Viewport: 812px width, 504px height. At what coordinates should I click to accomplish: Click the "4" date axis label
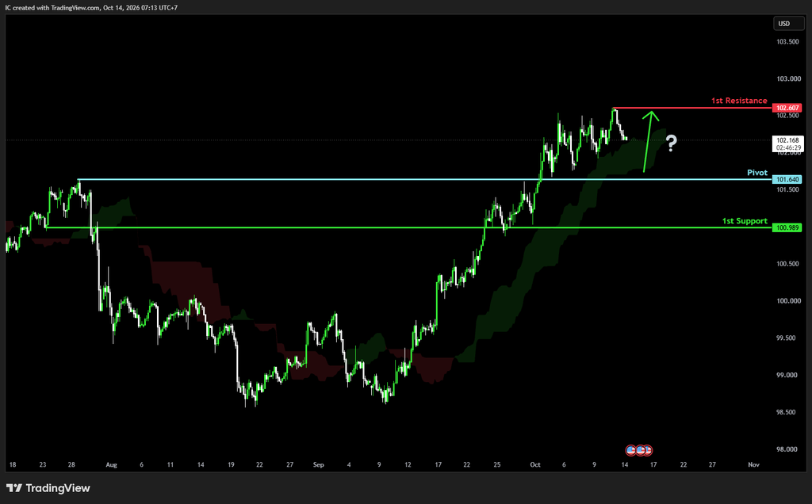[x=349, y=464]
